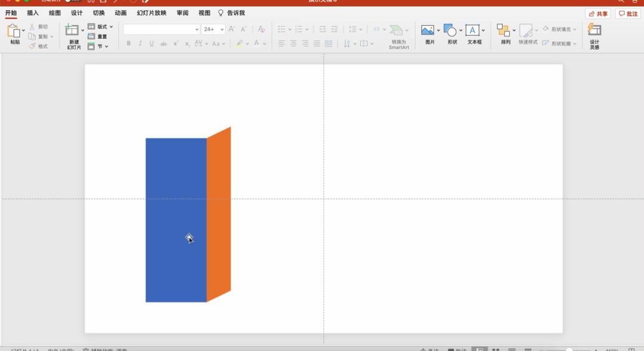
Task: Click the Share (共享) button
Action: point(598,14)
